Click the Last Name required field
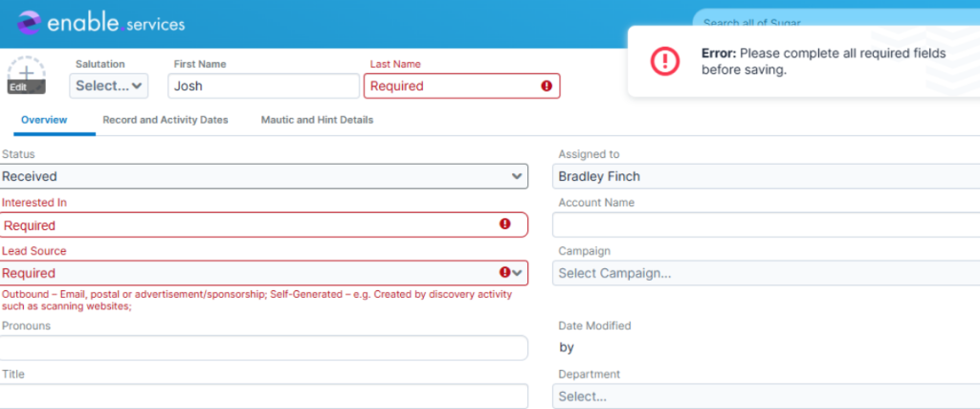Screen dimensions: 980x409 tap(462, 86)
